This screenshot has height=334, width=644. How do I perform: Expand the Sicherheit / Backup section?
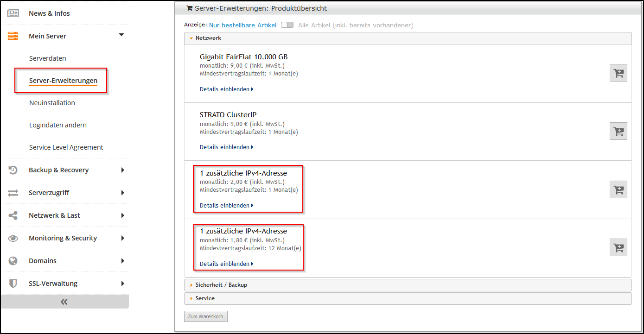[x=221, y=285]
